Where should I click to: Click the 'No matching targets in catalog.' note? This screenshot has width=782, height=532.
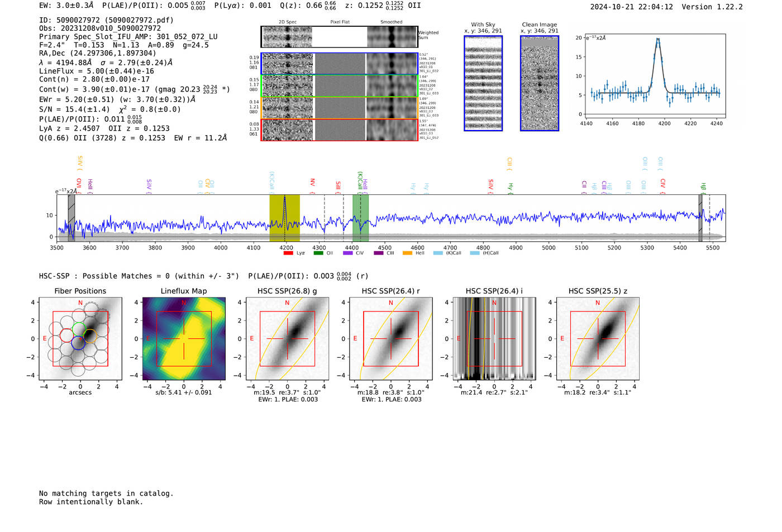pos(106,493)
